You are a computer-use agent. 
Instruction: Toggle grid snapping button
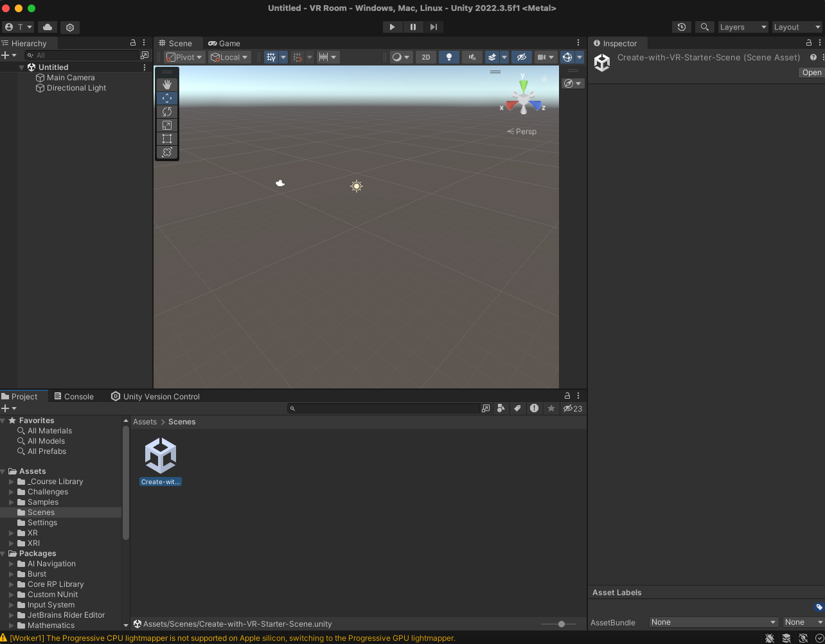coord(297,57)
